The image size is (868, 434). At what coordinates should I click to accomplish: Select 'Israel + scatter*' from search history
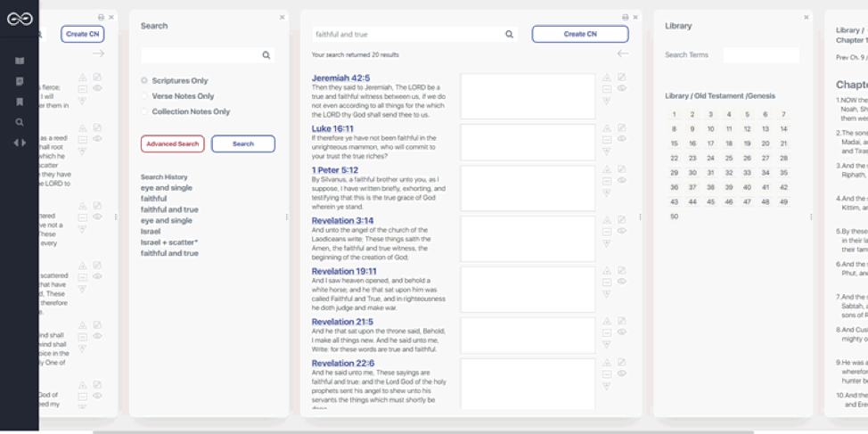pos(169,242)
